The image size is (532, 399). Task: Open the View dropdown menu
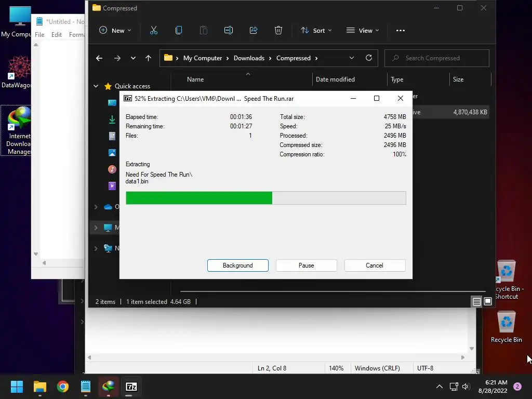362,31
